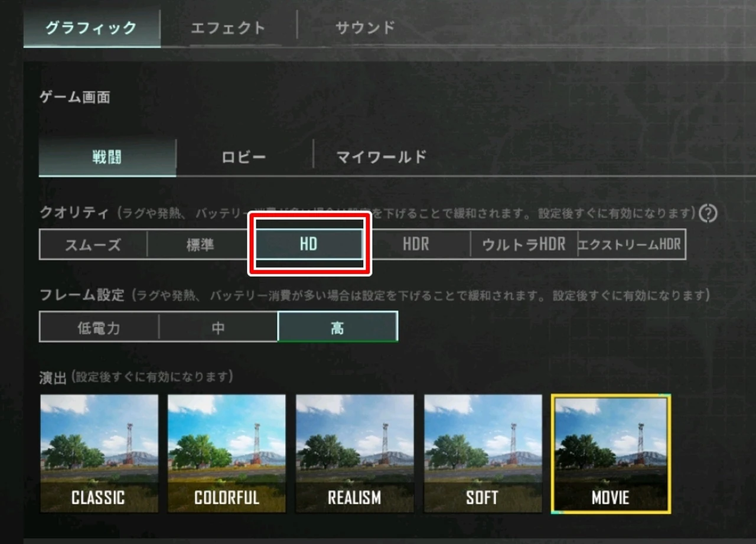Screen dimensions: 756x544
Task: Set quality to ウルトラHDR
Action: (x=524, y=244)
